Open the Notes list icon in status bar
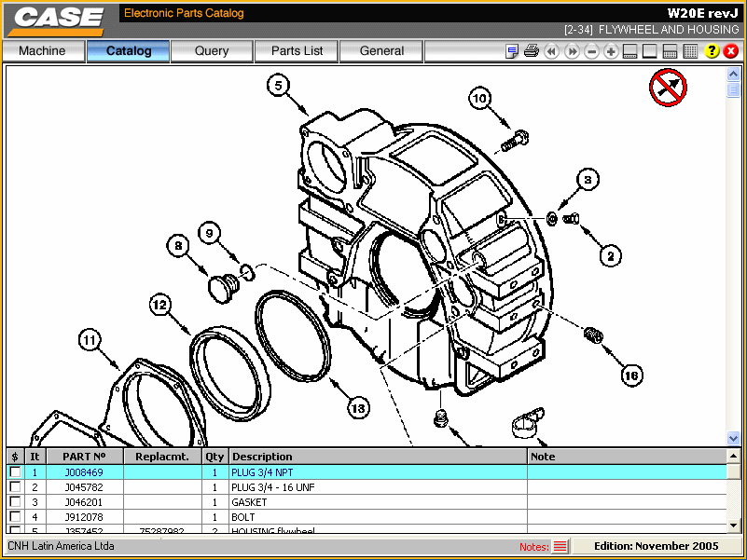 (560, 546)
